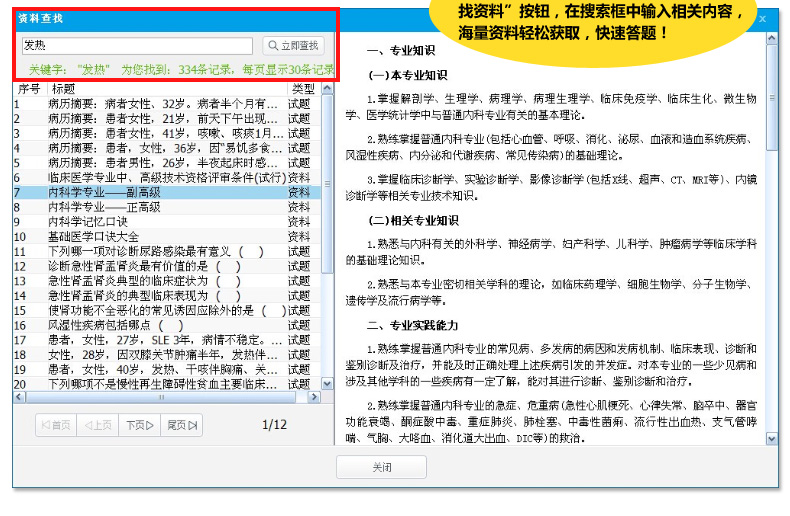This screenshot has width=790, height=516.
Task: Close the dialog with 关闭 button
Action: pos(381,468)
